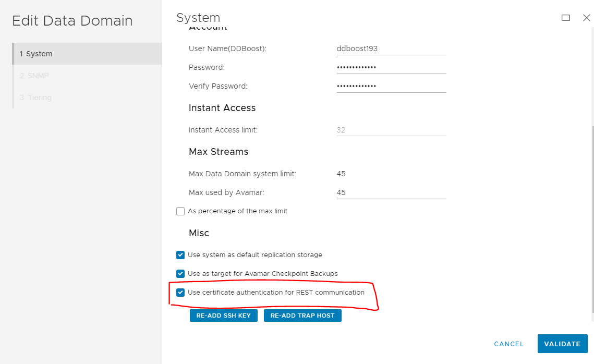Click the RE-ADD SSH KEY button
594x364 pixels.
[x=223, y=315]
